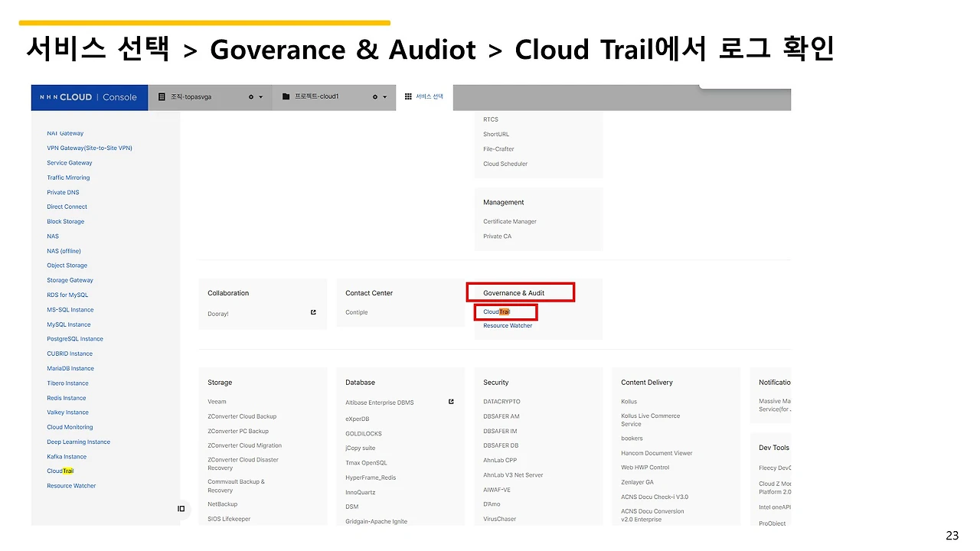
Task: Open ACNS Docu Check-i V3.0
Action: [655, 497]
